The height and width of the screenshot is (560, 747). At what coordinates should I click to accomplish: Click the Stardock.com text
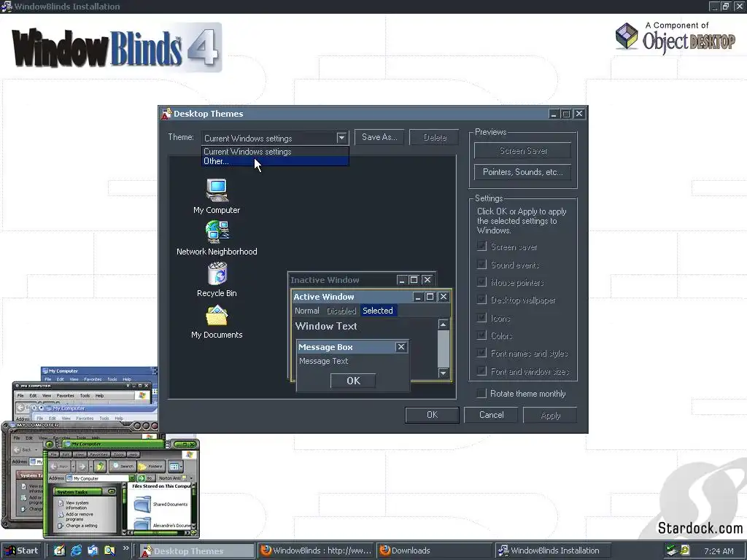(x=700, y=528)
